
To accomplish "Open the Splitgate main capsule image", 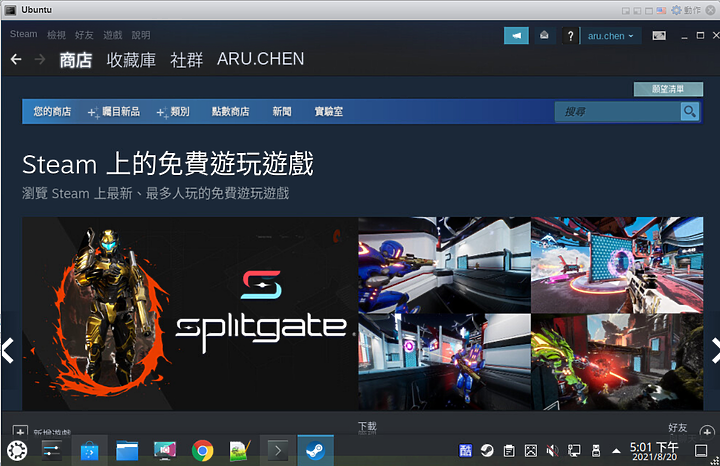I will pos(190,314).
